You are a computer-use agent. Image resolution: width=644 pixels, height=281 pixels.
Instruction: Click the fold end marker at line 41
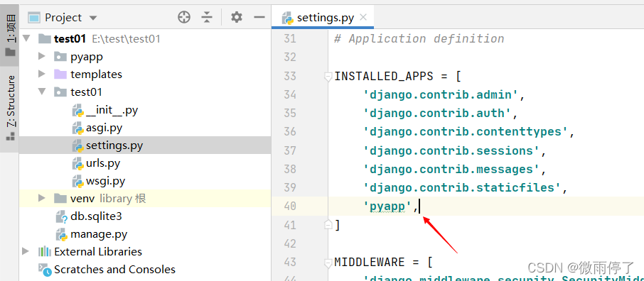pos(328,224)
